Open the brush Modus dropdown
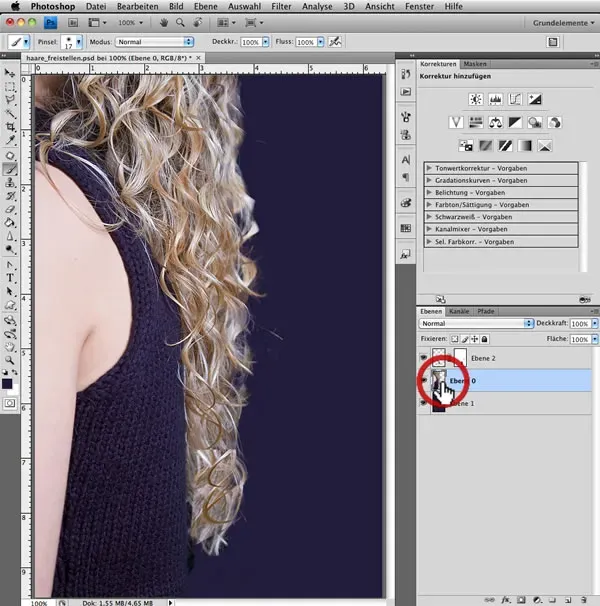The height and width of the screenshot is (606, 600). coord(154,42)
